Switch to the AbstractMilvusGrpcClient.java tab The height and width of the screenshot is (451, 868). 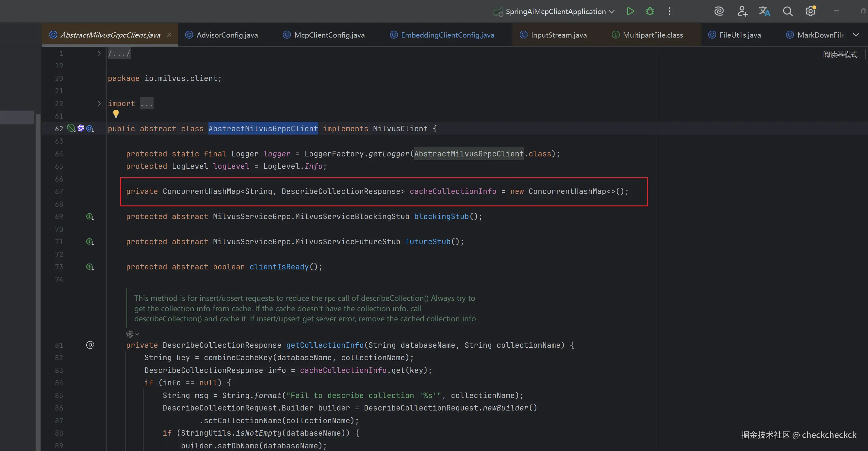coord(110,35)
